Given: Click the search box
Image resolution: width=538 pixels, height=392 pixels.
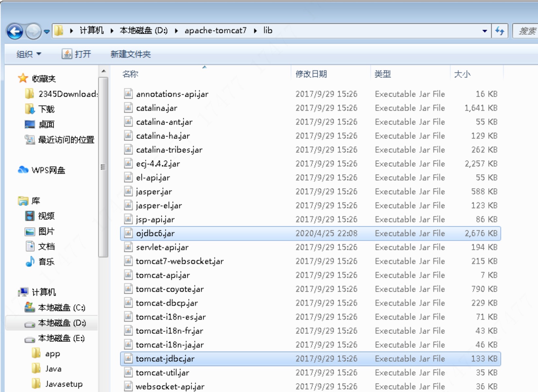Looking at the screenshot, I should pos(525,31).
